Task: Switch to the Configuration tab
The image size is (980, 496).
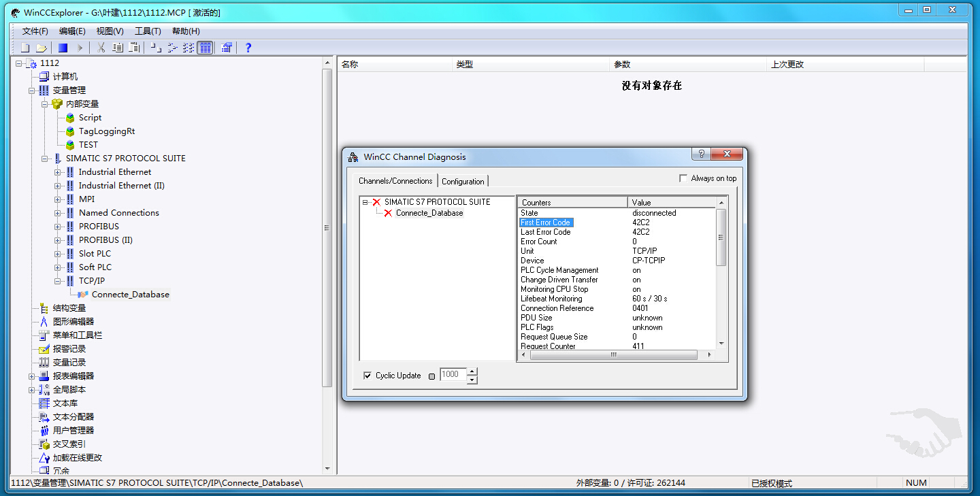Action: 463,182
